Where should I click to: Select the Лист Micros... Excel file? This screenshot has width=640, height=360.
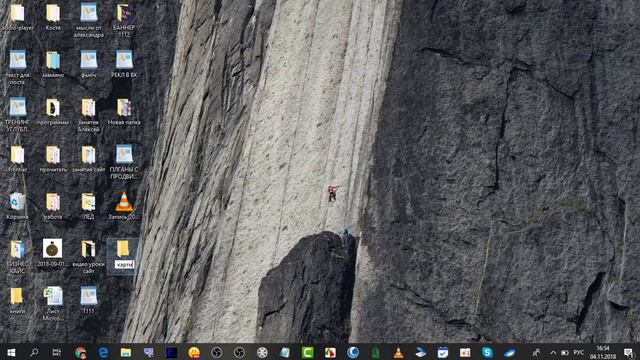click(x=53, y=304)
